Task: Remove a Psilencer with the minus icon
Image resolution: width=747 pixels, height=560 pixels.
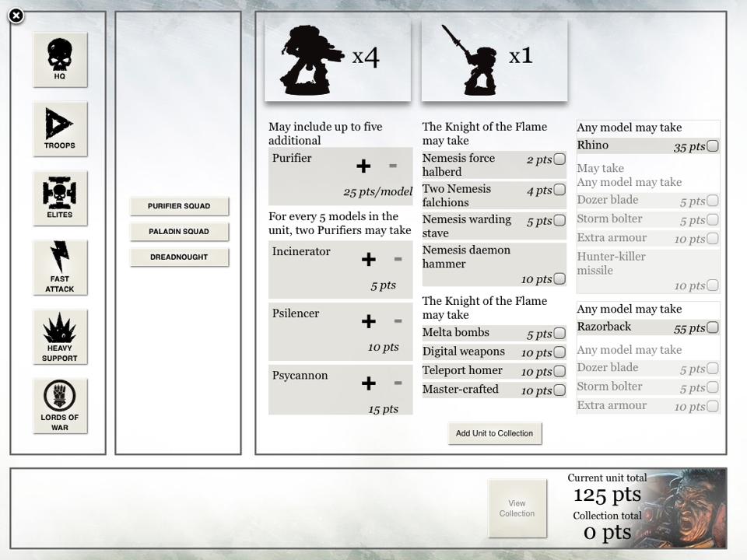Action: (398, 321)
